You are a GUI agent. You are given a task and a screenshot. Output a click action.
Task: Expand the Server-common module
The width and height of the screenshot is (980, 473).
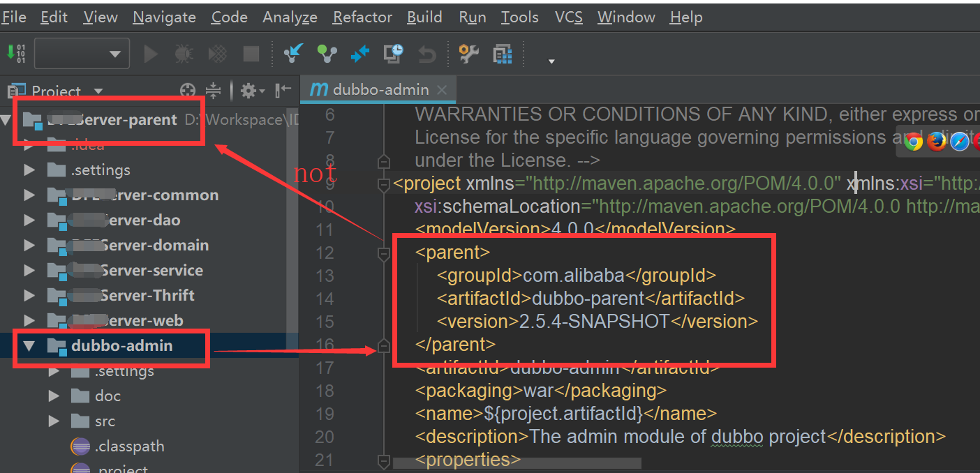coord(29,195)
